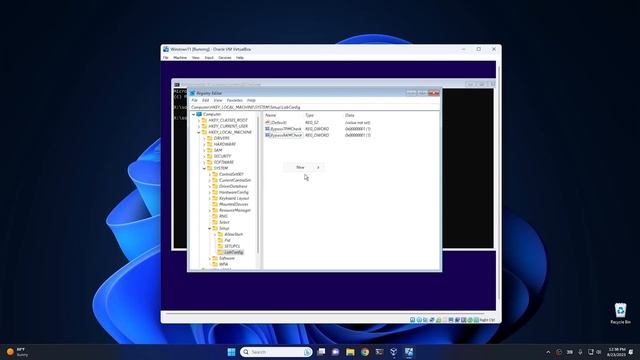Open VirtualBox Machine menu
This screenshot has width=640, height=360.
(180, 58)
